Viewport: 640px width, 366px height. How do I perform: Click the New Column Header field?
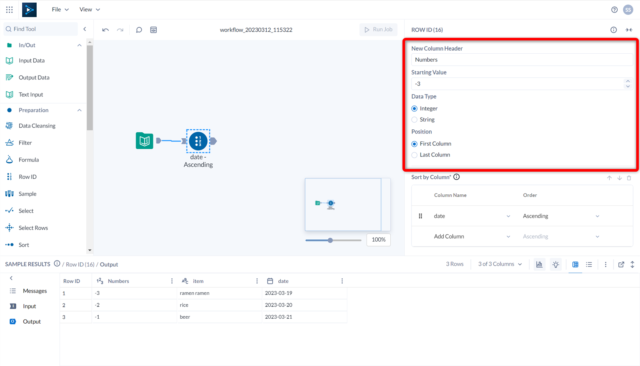pos(522,60)
